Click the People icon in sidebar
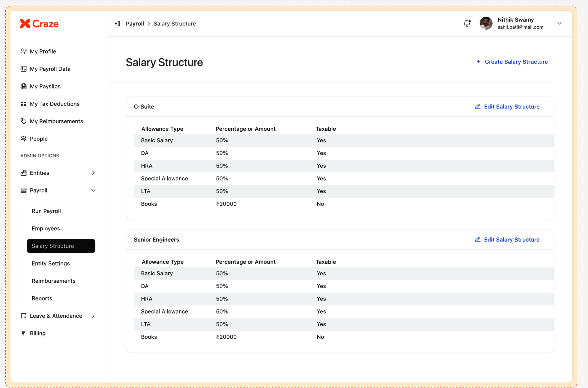The height and width of the screenshot is (388, 588). (24, 138)
